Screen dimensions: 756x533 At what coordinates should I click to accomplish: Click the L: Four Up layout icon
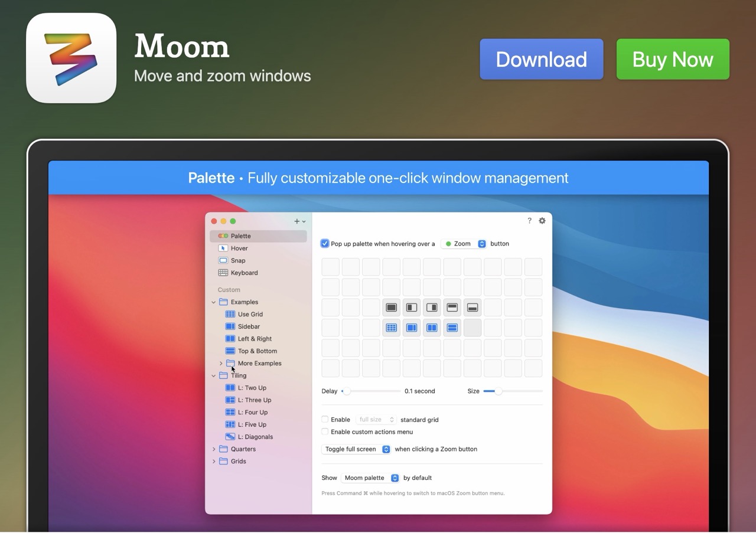pos(230,412)
